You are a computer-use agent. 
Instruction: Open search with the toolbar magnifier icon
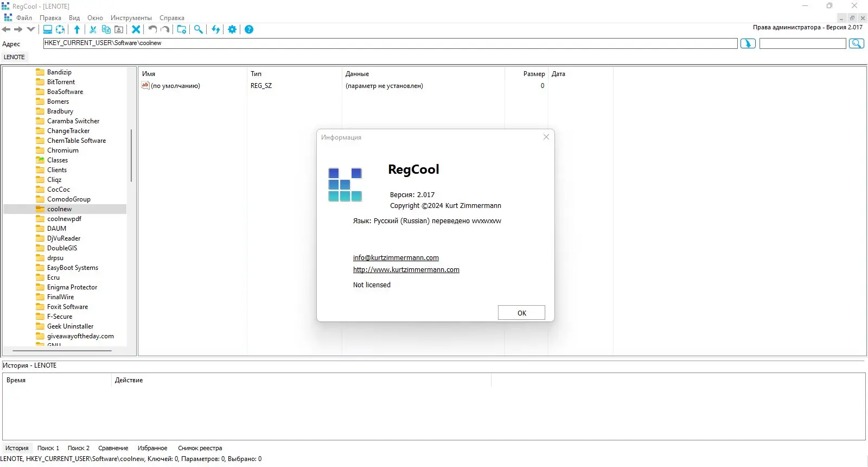click(199, 29)
